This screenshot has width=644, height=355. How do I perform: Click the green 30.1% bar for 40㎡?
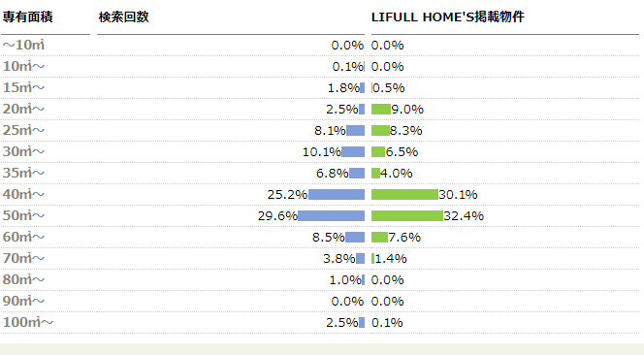click(404, 194)
